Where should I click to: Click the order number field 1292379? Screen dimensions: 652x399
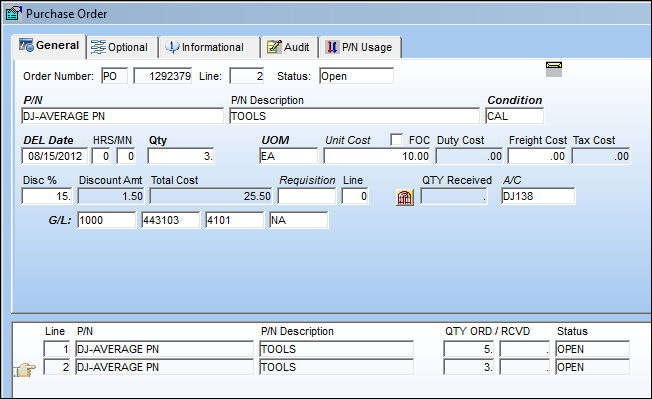pos(163,76)
